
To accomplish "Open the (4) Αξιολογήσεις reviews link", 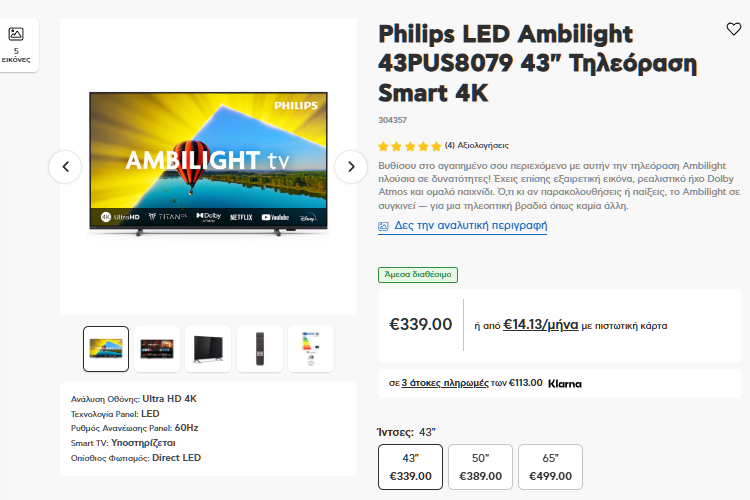I will coord(476,145).
